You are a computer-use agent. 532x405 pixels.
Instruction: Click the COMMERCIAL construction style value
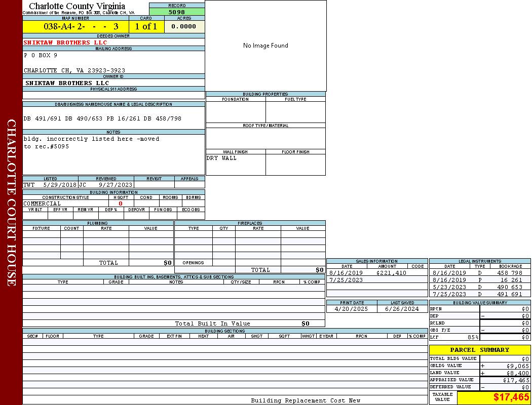(x=42, y=204)
